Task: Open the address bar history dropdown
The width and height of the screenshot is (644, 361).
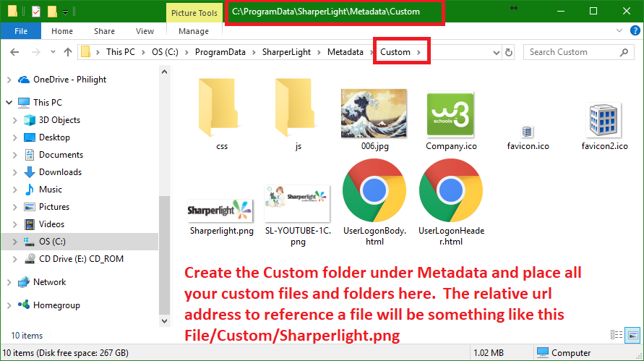Action: coord(496,53)
